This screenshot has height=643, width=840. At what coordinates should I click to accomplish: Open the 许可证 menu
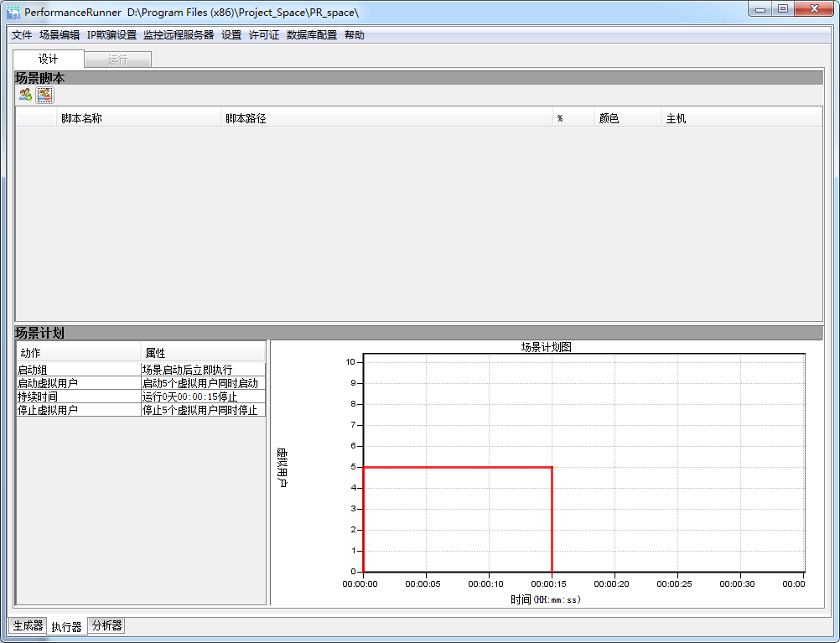[x=264, y=35]
